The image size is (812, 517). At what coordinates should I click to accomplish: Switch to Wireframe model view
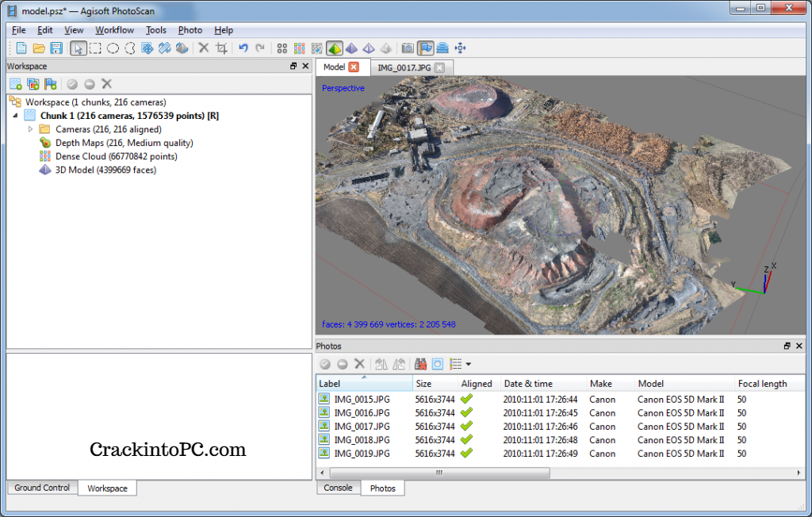tap(369, 48)
